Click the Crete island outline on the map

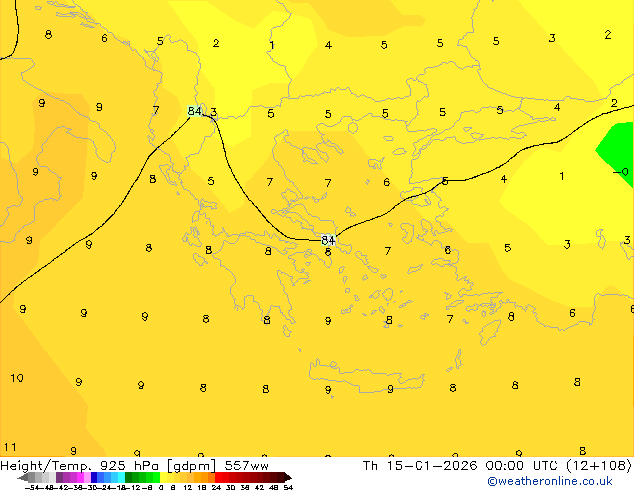coord(367,376)
